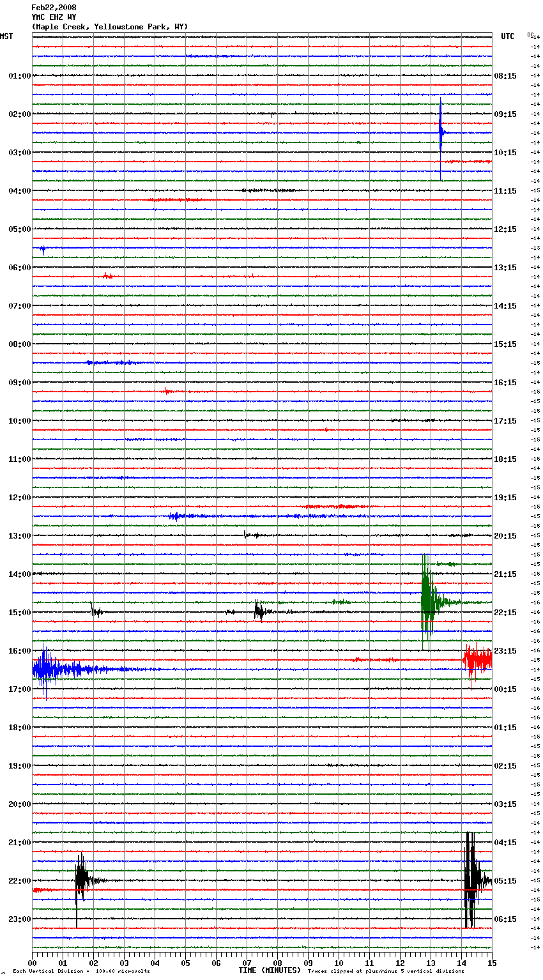Screen dimensions: 543x980
Task: Select the "18:00" MST row label
Action: tap(20, 728)
